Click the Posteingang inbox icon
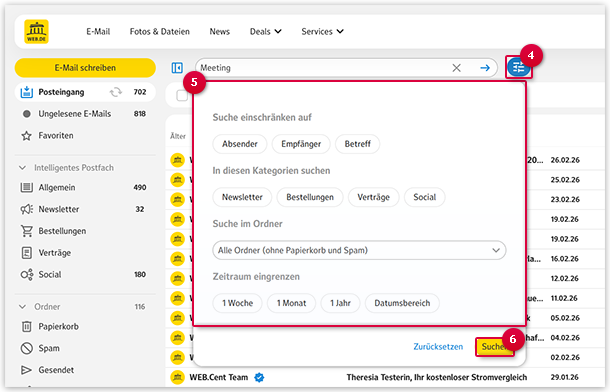The image size is (610, 392). [x=26, y=92]
